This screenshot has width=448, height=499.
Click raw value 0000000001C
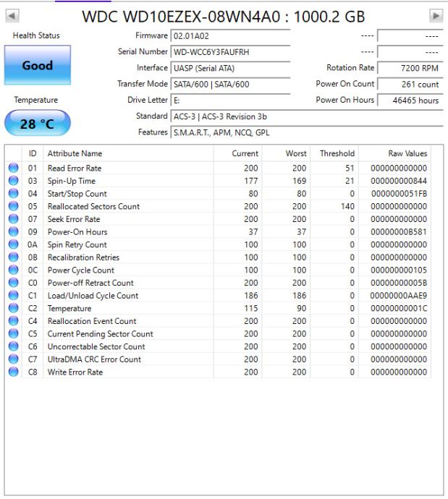pyautogui.click(x=399, y=308)
